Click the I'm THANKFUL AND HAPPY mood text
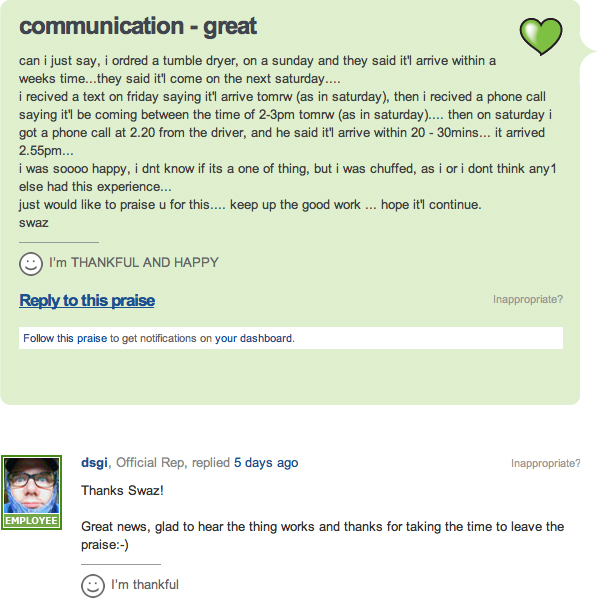 click(x=134, y=263)
